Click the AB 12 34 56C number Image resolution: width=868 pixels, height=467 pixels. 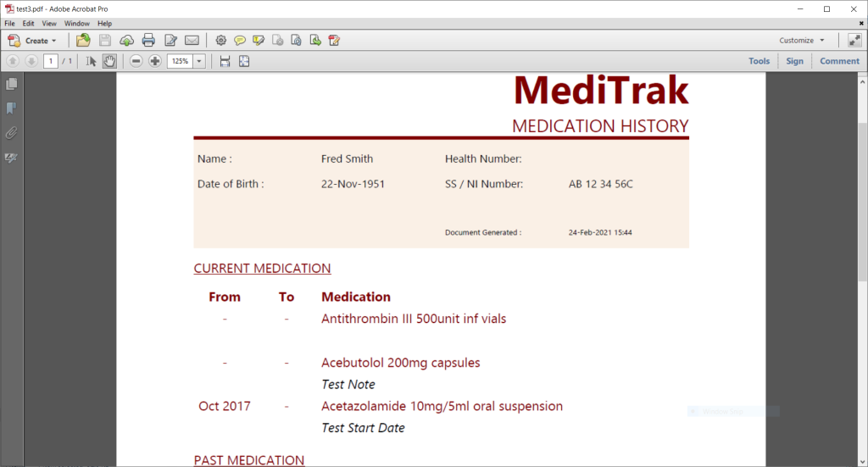[601, 184]
